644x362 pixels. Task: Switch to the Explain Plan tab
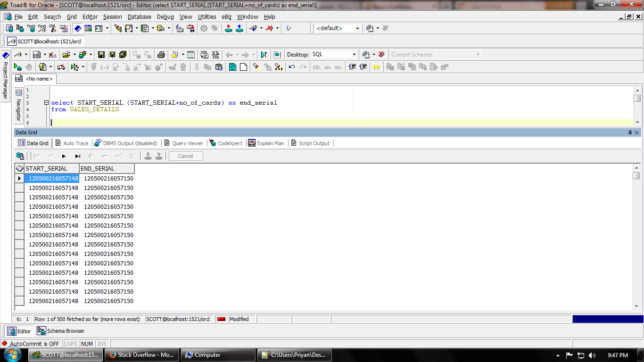[266, 143]
